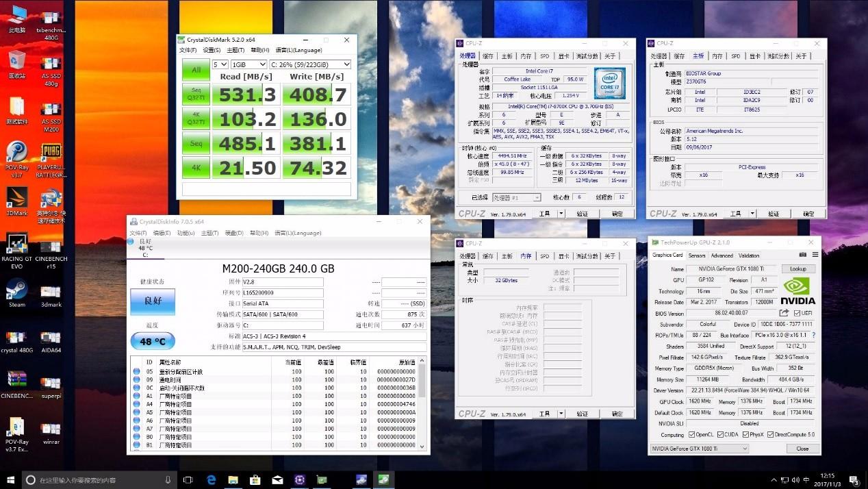Screen dimensions: 868x489
Task: Select the Recycle Bin desktop icon
Action: click(16, 64)
